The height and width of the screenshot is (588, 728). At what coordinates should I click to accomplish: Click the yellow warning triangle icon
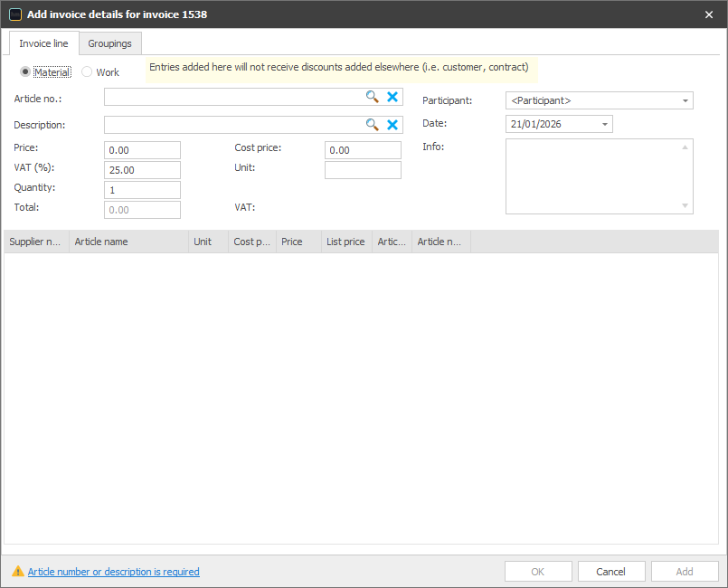click(18, 572)
